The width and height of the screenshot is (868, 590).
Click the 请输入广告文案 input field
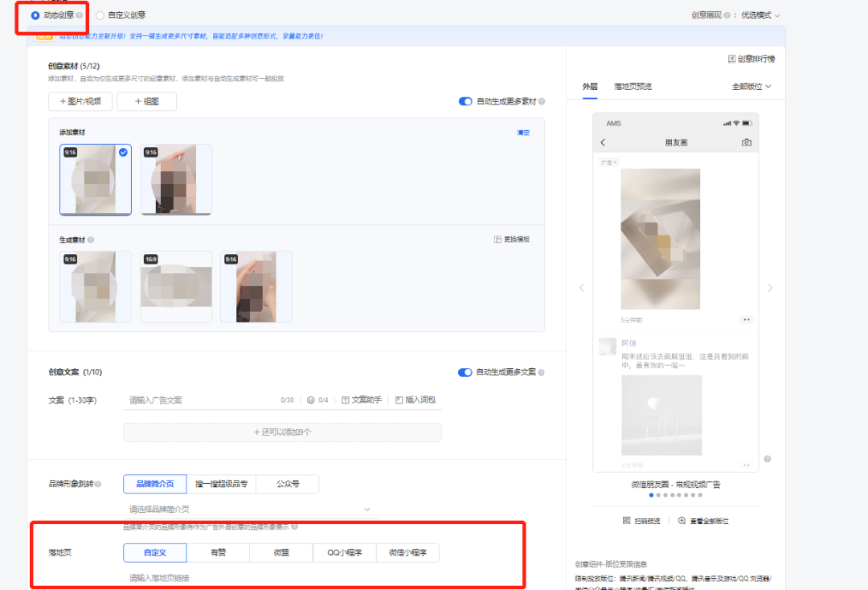pos(201,399)
